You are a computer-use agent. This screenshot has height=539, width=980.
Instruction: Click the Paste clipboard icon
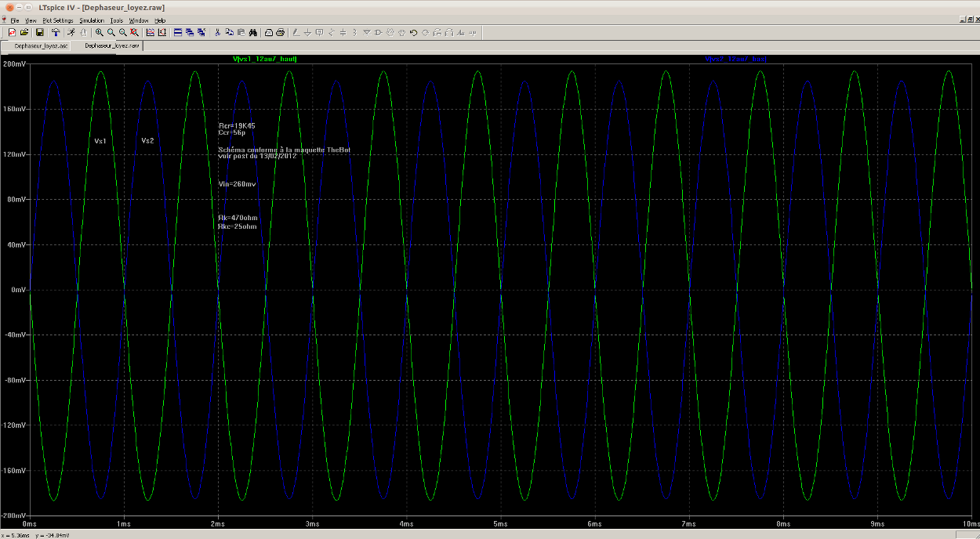point(241,32)
